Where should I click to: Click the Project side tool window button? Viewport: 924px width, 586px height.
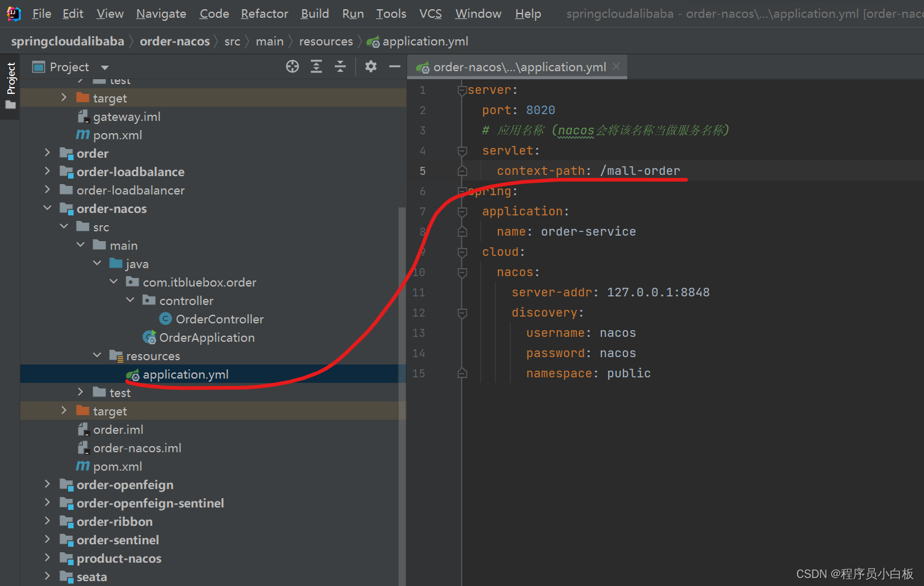tap(10, 85)
